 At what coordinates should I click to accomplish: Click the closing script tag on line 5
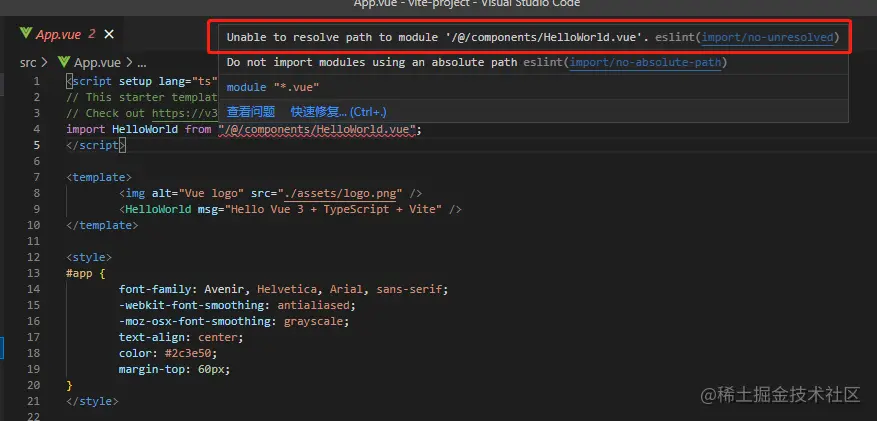tap(96, 145)
